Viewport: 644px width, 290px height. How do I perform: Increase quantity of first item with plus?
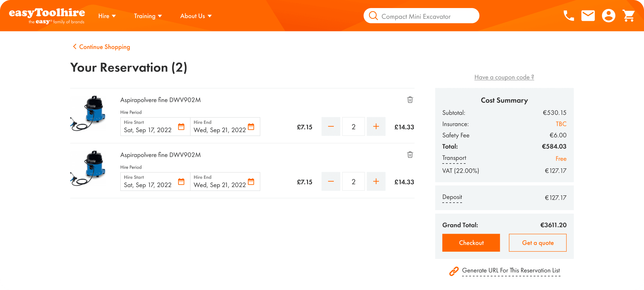click(376, 127)
